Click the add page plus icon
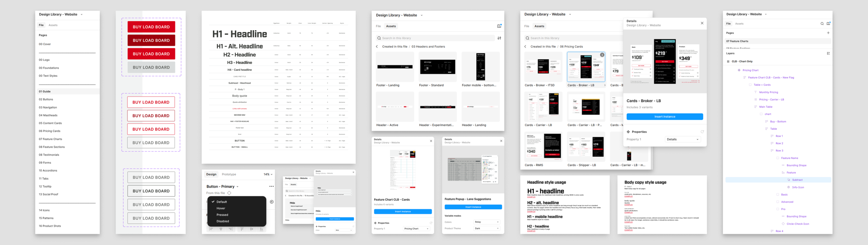This screenshot has height=245, width=868. coord(828,33)
